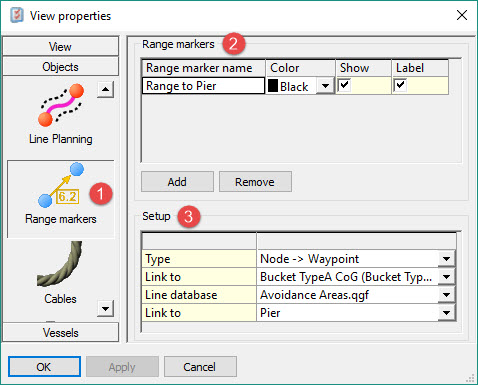The height and width of the screenshot is (385, 478).
Task: Select the Range markers icon
Action: click(61, 185)
